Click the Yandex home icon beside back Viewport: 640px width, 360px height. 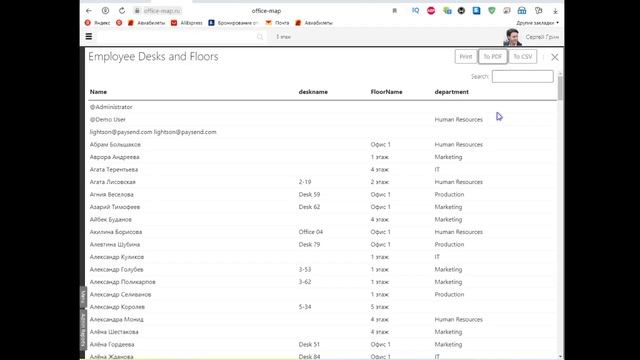coord(105,11)
